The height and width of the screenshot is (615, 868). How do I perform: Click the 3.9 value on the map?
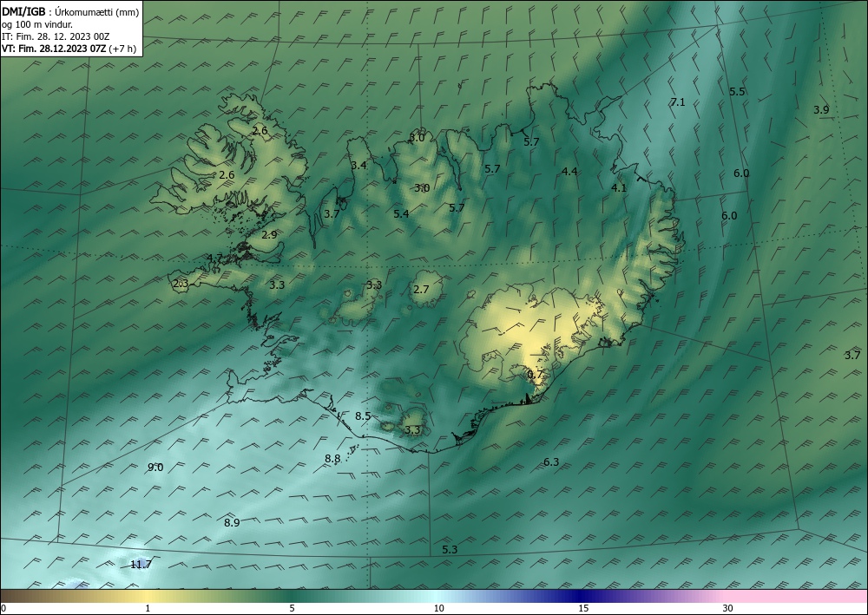pos(821,109)
